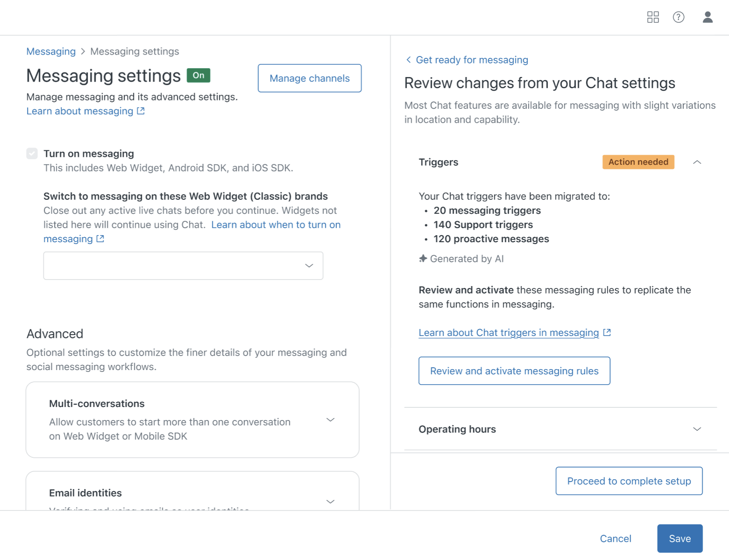Image resolution: width=729 pixels, height=560 pixels.
Task: Open Learn about when to turn on messaging link
Action: pyautogui.click(x=275, y=225)
